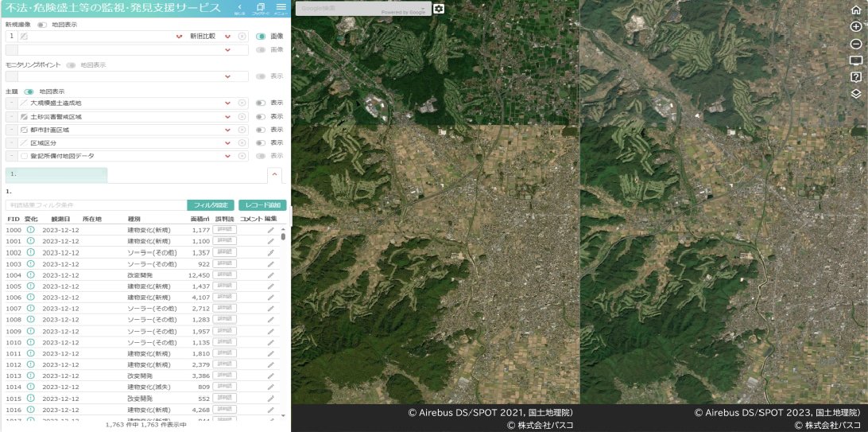Open the map layers stack icon

(856, 93)
